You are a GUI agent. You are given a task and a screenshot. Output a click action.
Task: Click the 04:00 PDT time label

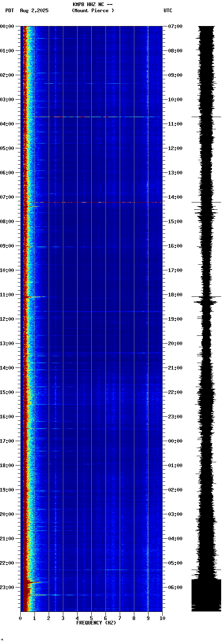[7, 124]
